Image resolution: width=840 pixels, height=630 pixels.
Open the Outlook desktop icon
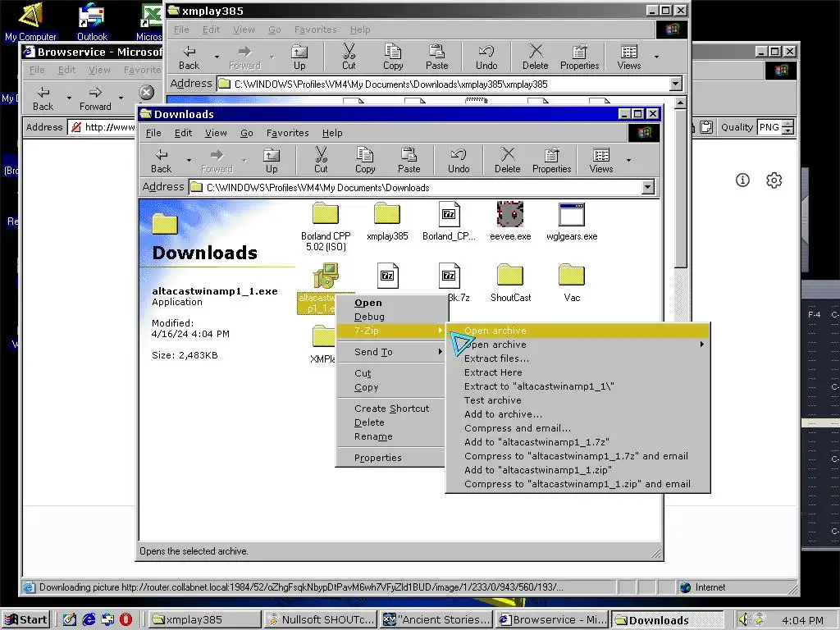[x=92, y=21]
